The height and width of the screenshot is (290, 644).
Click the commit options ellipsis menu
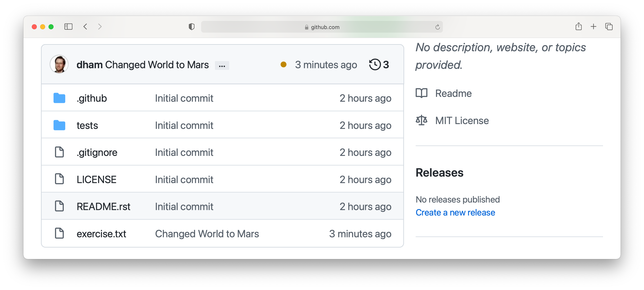click(x=222, y=65)
